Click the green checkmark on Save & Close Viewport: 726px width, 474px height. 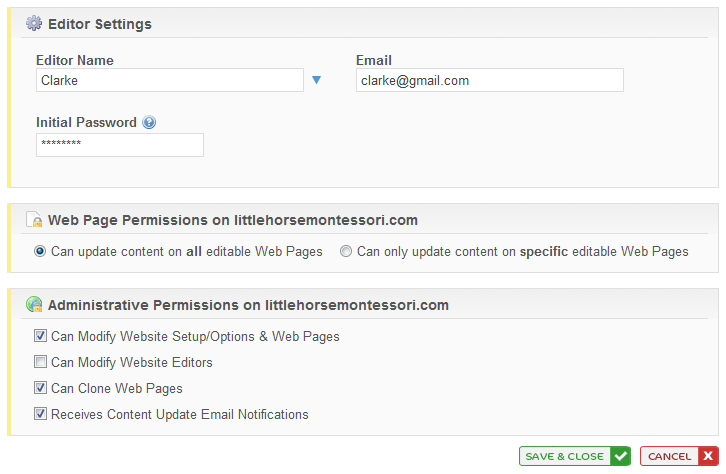(620, 456)
